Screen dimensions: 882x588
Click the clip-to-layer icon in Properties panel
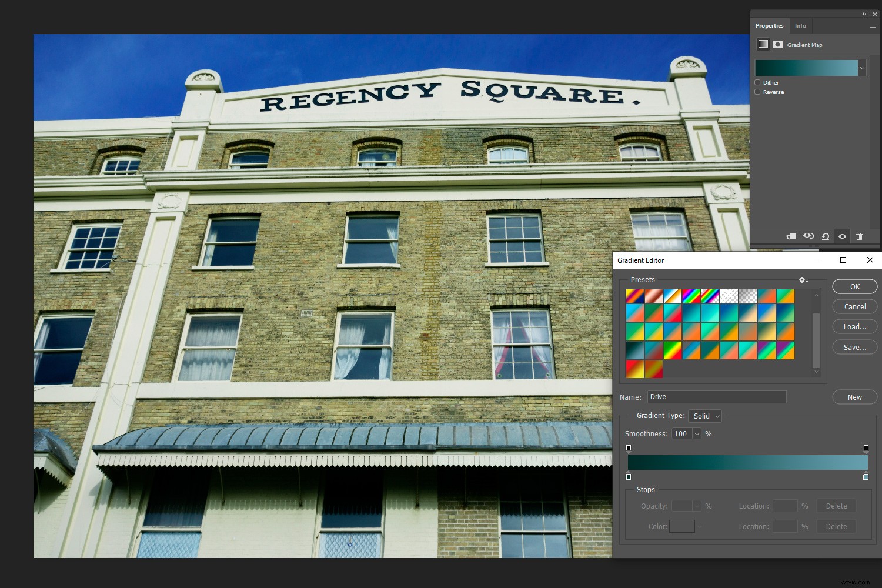791,236
